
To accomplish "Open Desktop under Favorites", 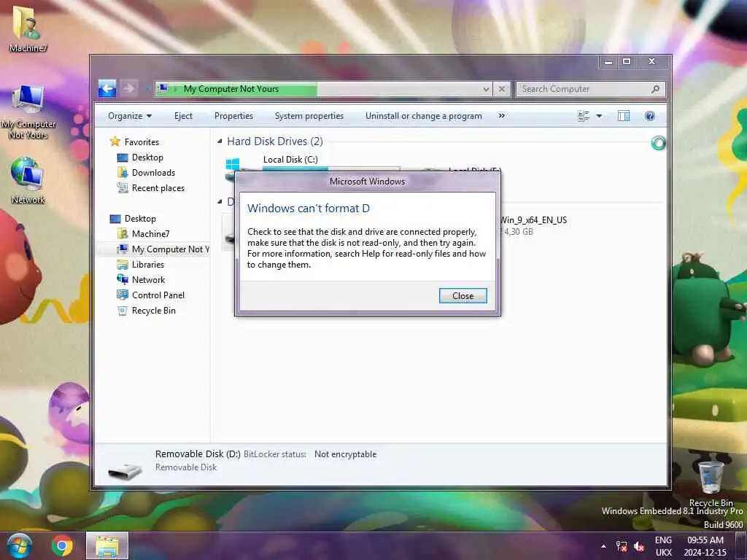I will tap(147, 157).
